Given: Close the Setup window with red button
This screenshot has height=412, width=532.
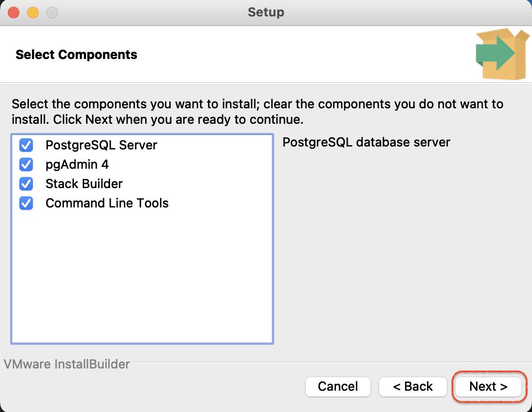Looking at the screenshot, I should [14, 13].
